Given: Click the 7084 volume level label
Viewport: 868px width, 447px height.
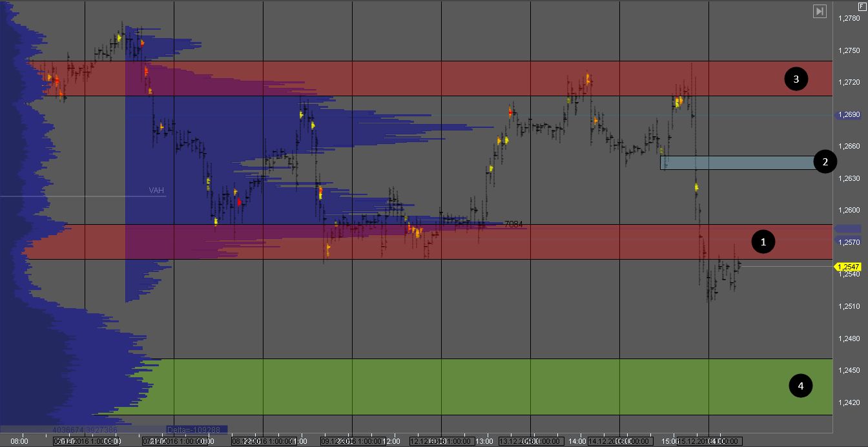Looking at the screenshot, I should pos(513,224).
